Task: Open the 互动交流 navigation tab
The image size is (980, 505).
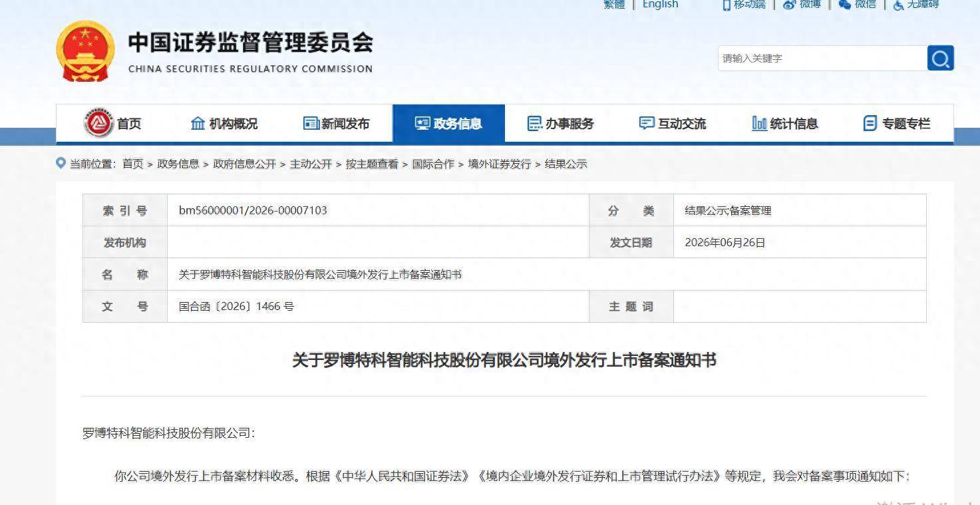Action: pos(673,123)
